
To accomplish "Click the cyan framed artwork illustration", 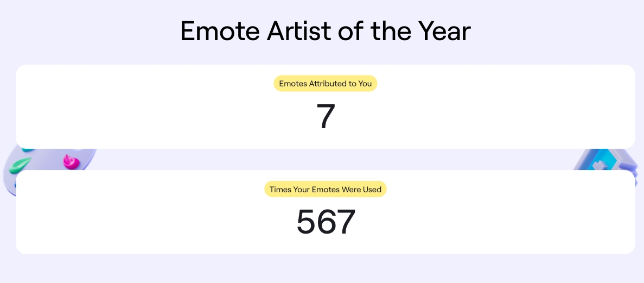I will (604, 158).
